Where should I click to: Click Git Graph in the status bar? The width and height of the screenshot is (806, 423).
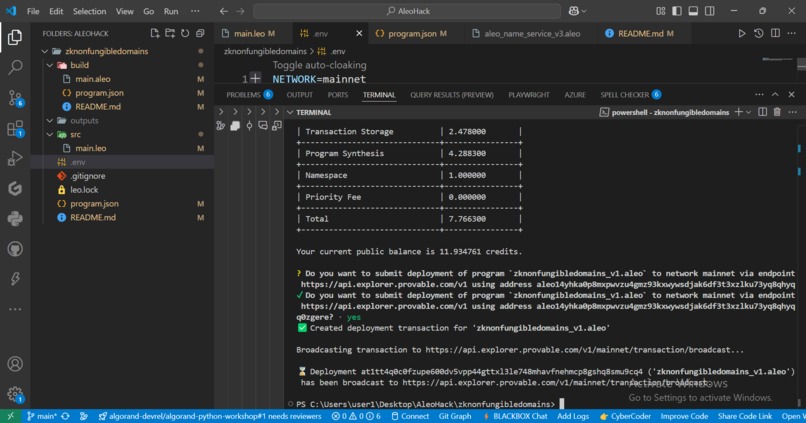tap(455, 416)
